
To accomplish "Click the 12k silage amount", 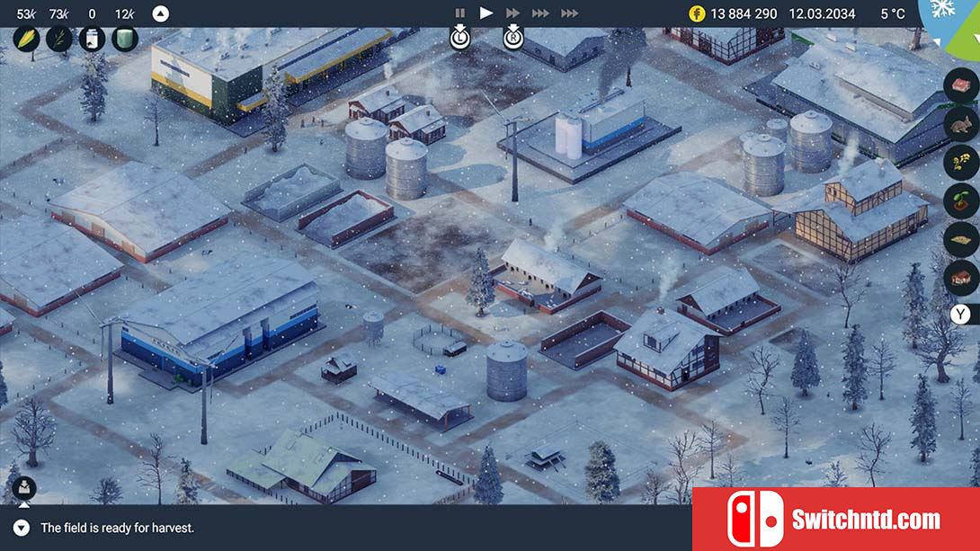I will (x=124, y=13).
